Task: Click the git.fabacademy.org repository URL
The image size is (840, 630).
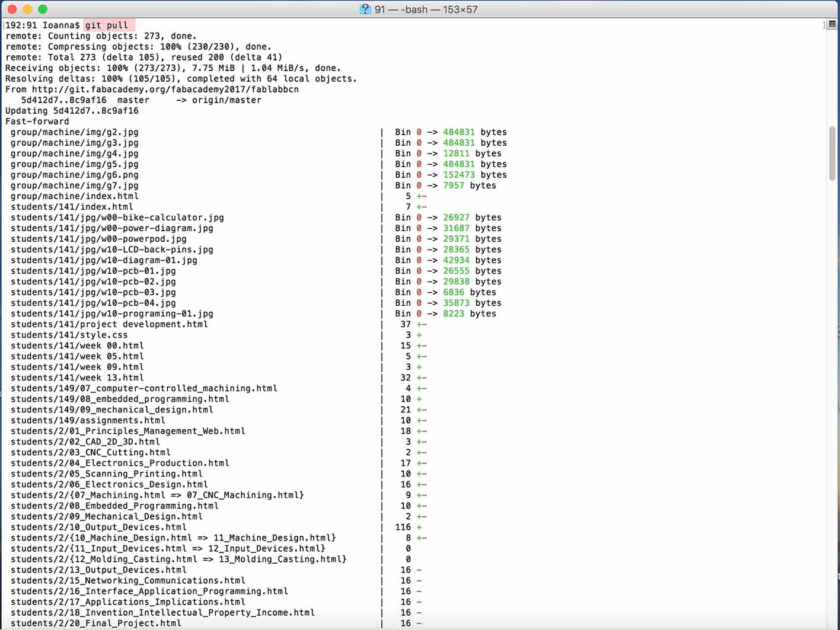Action: coord(165,89)
